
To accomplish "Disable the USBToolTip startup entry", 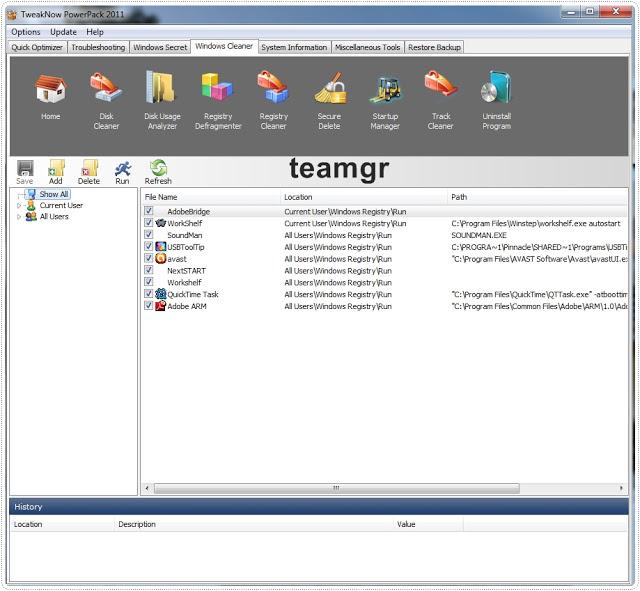I will 149,246.
